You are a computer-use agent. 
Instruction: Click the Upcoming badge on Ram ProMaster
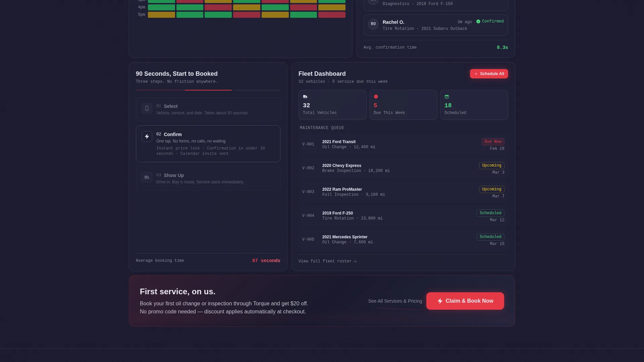[492, 189]
